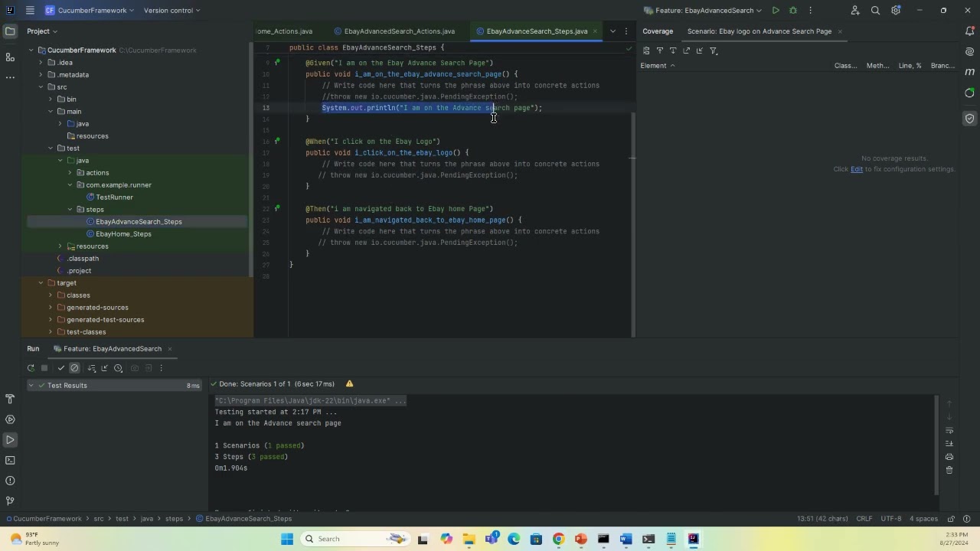Toggle Show Ignored tests button
The width and height of the screenshot is (980, 551).
click(x=74, y=368)
